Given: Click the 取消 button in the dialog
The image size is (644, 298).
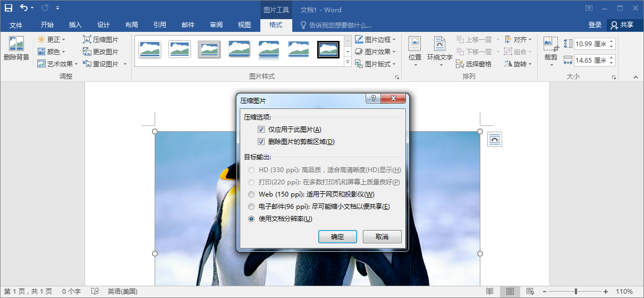Looking at the screenshot, I should [x=382, y=237].
